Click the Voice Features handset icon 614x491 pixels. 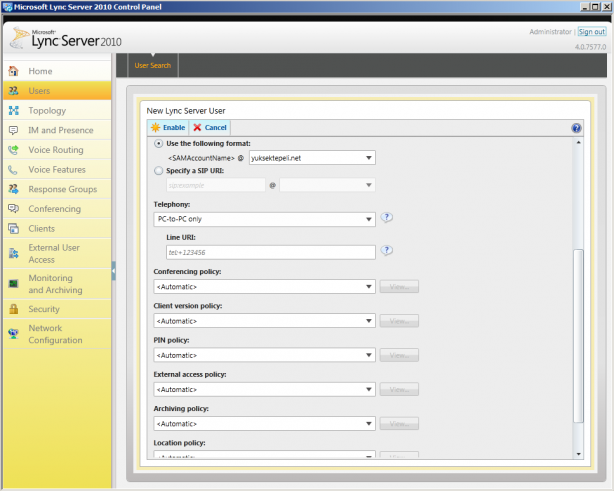pos(13,170)
